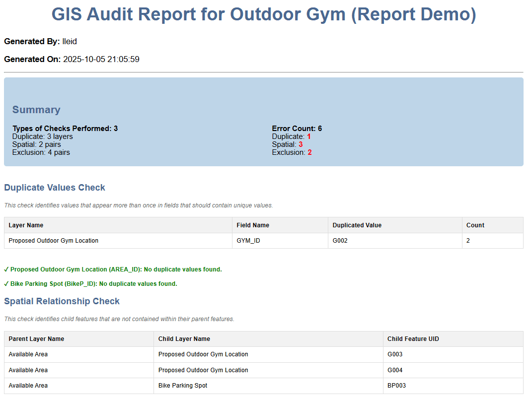Click the 'Count' column header
532x400 pixels.
pyautogui.click(x=493, y=225)
